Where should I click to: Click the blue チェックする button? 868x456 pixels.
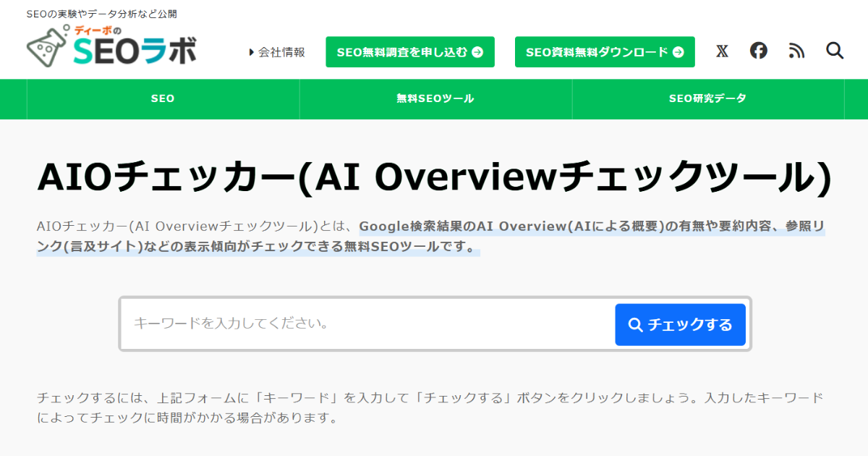[680, 325]
